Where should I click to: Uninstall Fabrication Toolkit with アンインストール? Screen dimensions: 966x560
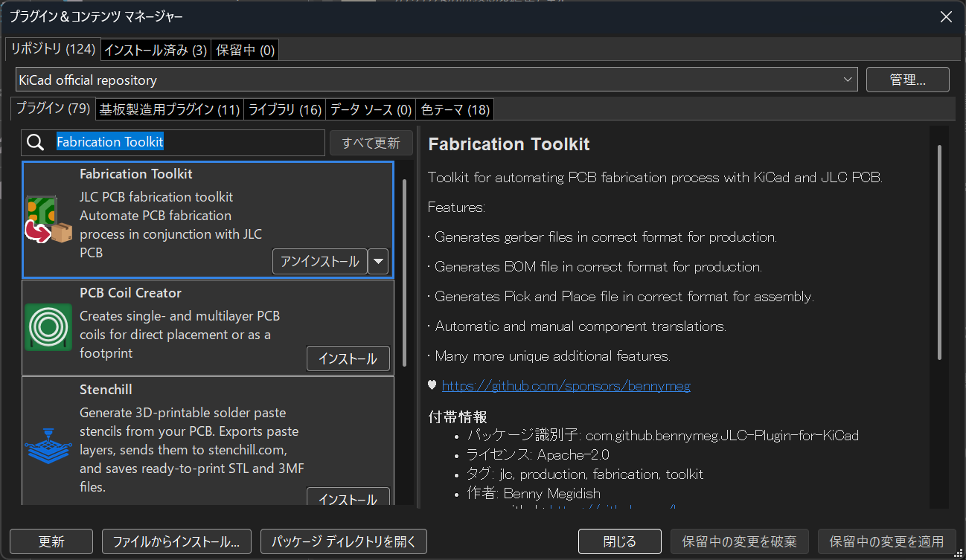(320, 262)
